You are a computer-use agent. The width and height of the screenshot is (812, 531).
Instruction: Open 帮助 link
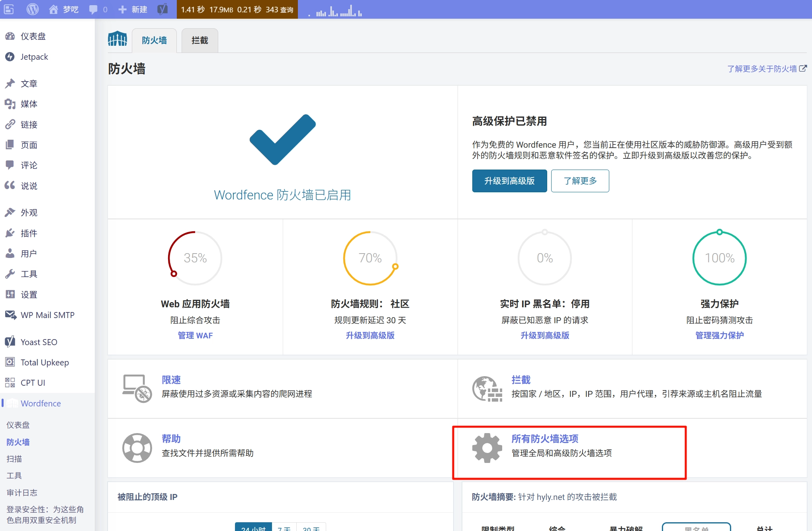click(171, 439)
